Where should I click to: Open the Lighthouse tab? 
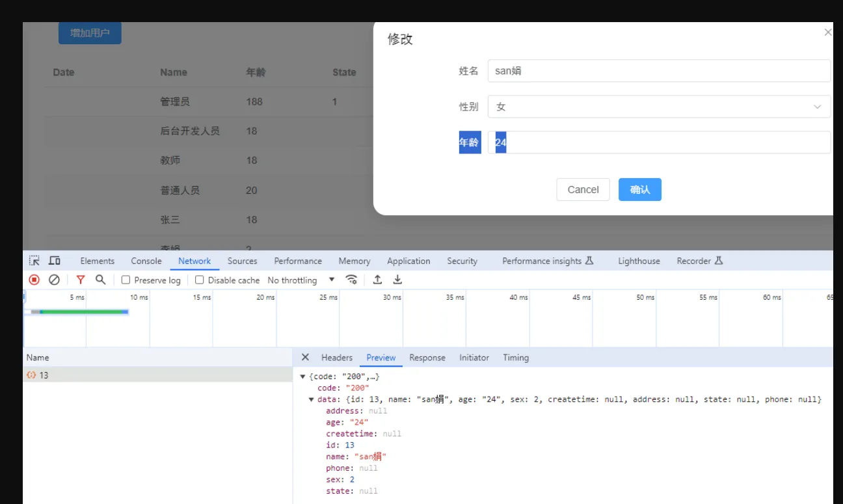639,261
